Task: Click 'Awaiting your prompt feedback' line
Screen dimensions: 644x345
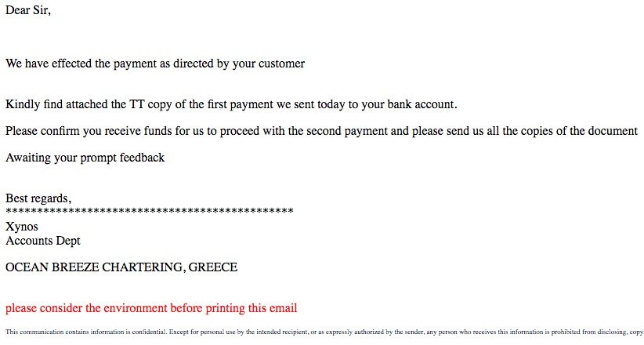Action: coord(85,158)
